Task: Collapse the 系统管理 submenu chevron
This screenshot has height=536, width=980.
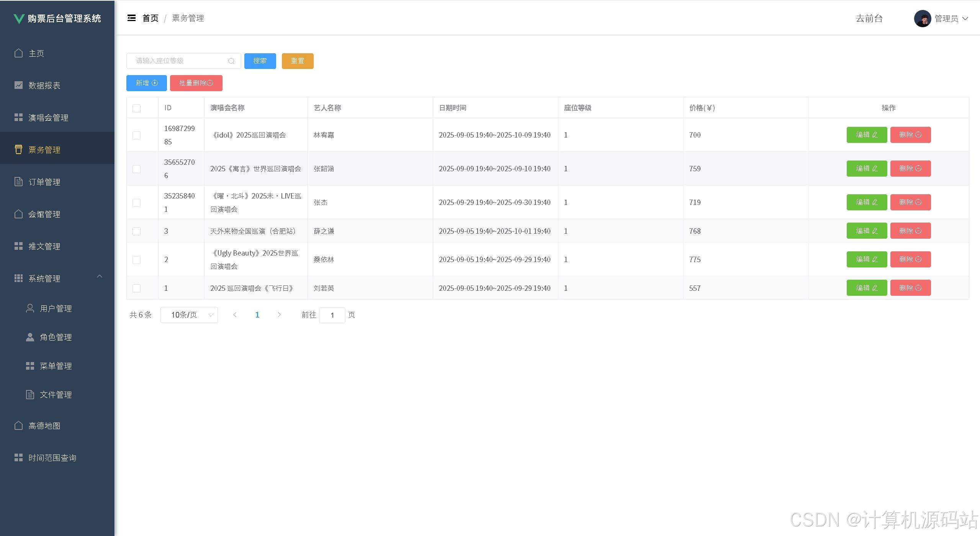Action: pyautogui.click(x=100, y=276)
